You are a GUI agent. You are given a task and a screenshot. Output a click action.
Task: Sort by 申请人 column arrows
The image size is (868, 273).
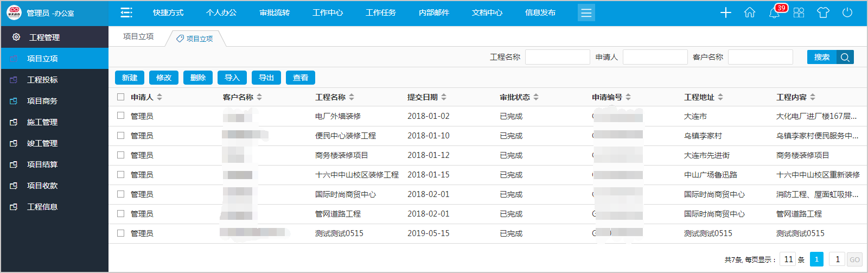(159, 97)
